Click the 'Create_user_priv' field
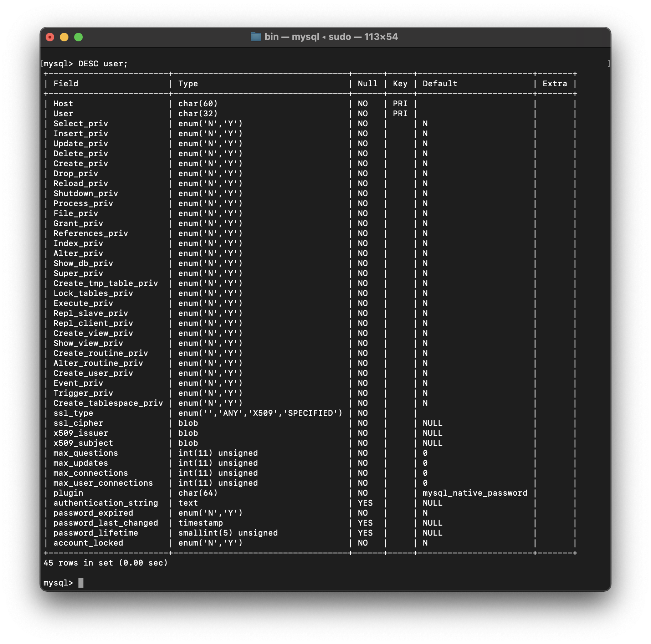This screenshot has width=651, height=644. 93,373
